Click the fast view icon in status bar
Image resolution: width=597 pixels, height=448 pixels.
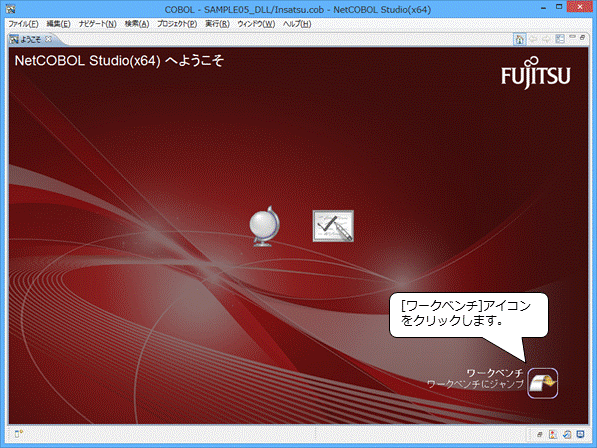point(19,434)
